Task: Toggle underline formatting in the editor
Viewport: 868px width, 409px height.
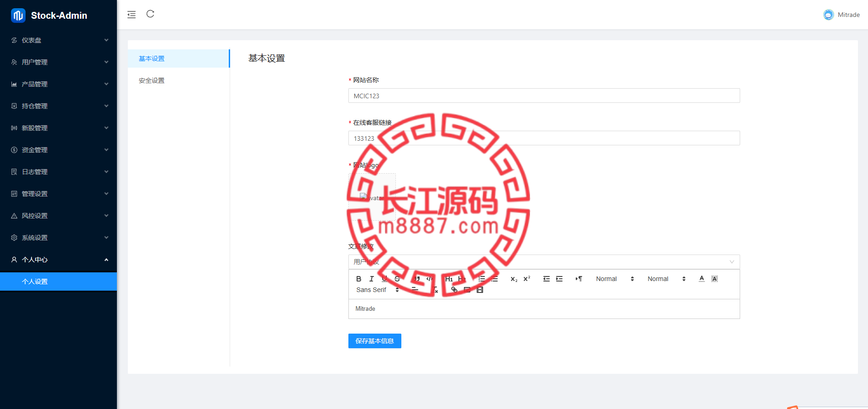Action: click(x=384, y=279)
